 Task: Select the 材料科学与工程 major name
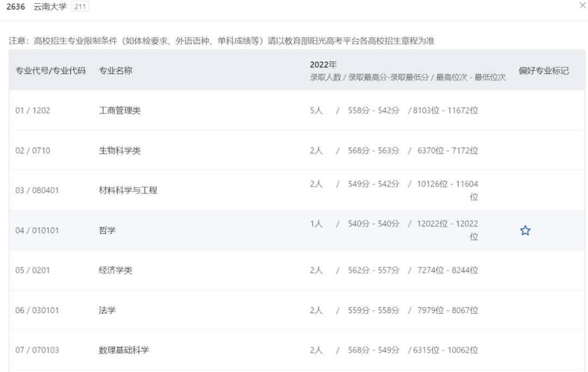tap(128, 190)
